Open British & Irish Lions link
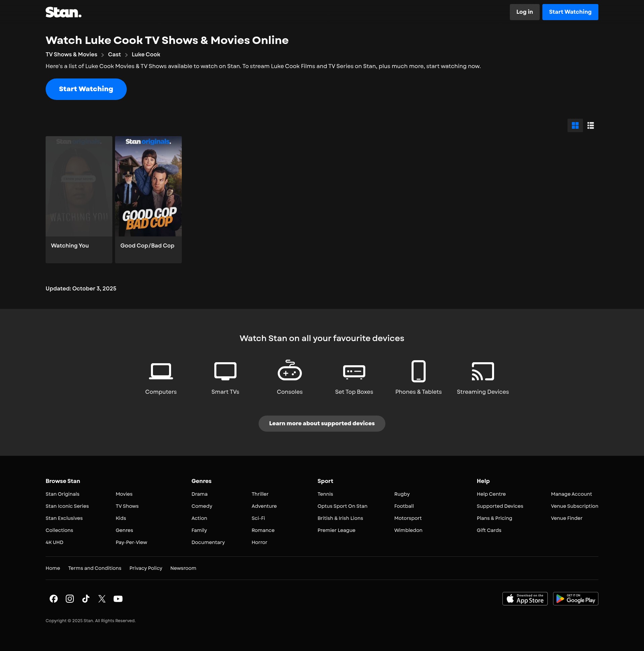This screenshot has width=644, height=651. point(340,518)
